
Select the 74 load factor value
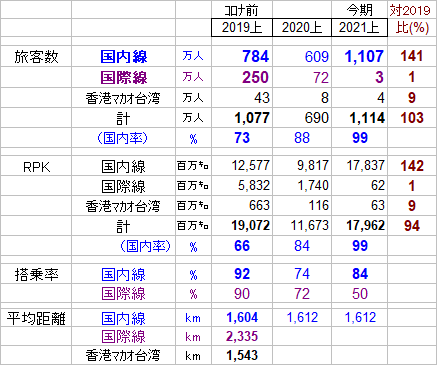302,274
